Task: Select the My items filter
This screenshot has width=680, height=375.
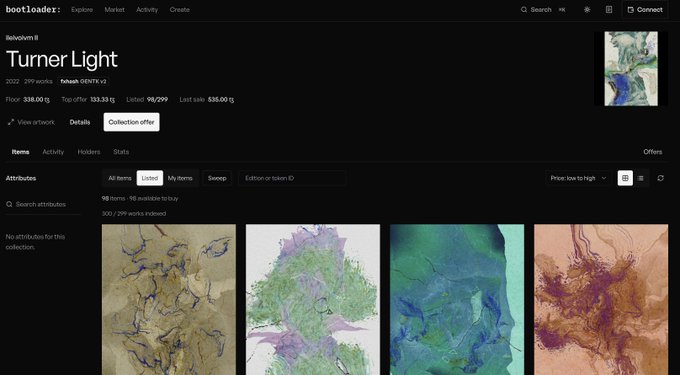Action: (x=180, y=178)
